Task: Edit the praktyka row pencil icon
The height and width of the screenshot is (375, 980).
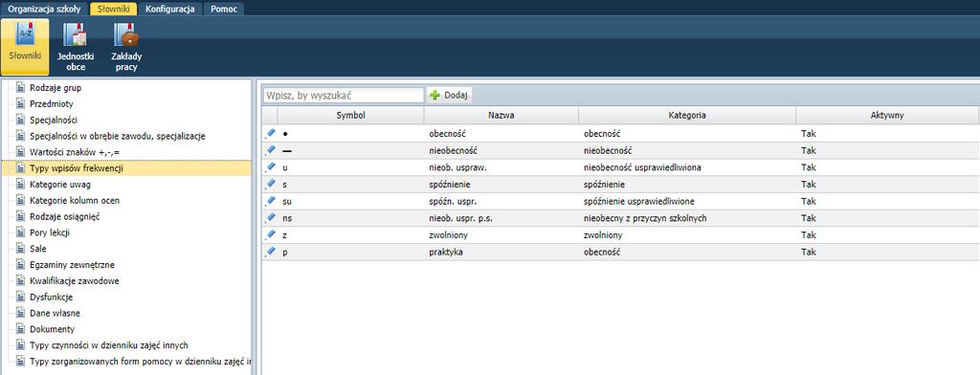Action: coord(271,252)
